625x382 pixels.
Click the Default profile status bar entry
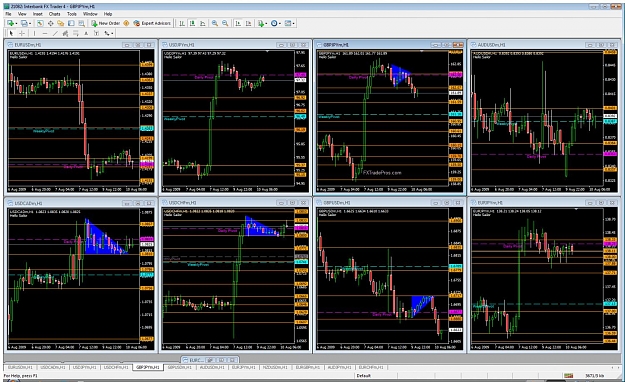(364, 375)
